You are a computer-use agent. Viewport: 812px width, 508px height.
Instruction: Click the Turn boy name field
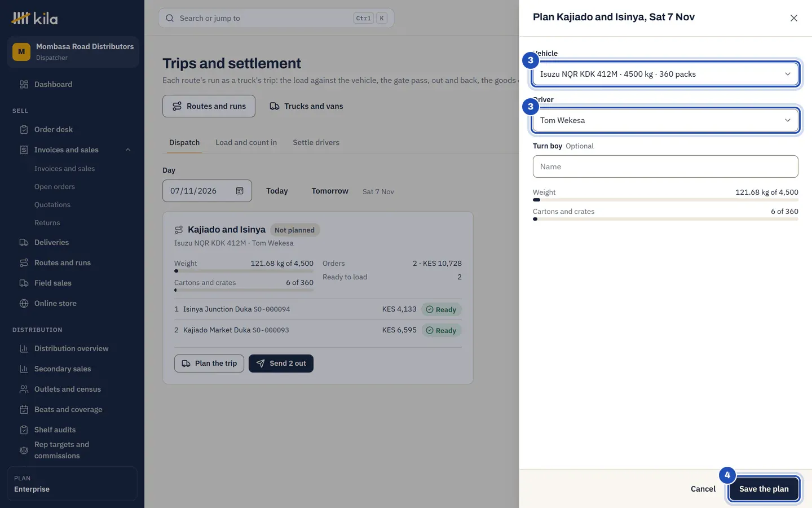pyautogui.click(x=665, y=167)
